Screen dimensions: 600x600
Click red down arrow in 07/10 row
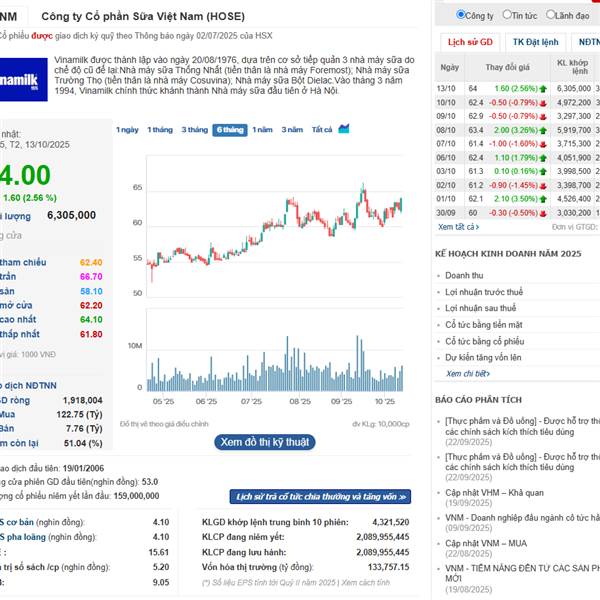point(545,143)
